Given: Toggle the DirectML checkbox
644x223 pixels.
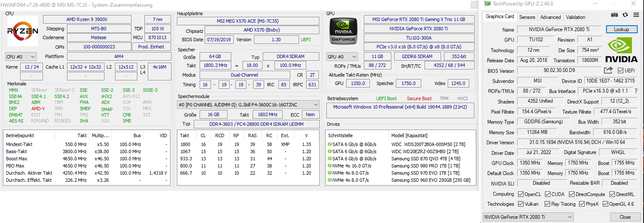Looking at the screenshot, I should click(612, 194).
